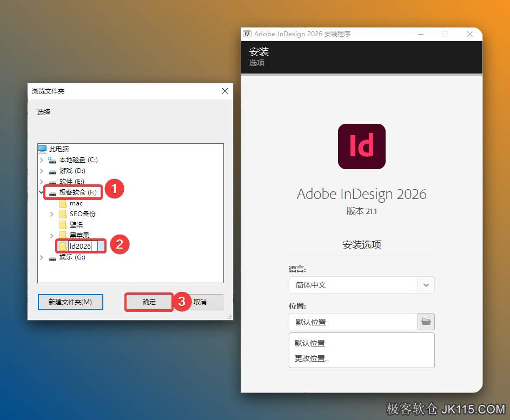Image resolution: width=510 pixels, height=420 pixels.
Task: Select the SEO备份 folder name
Action: 83,214
